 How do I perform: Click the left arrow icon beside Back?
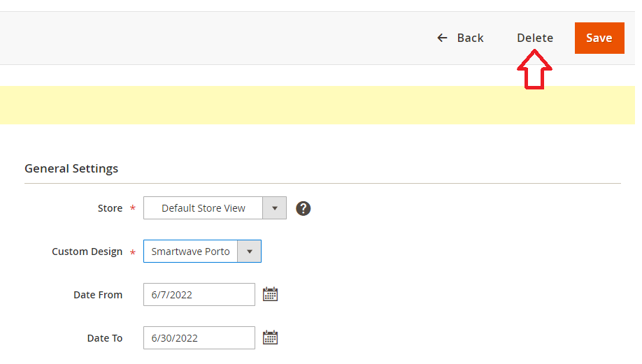point(442,38)
